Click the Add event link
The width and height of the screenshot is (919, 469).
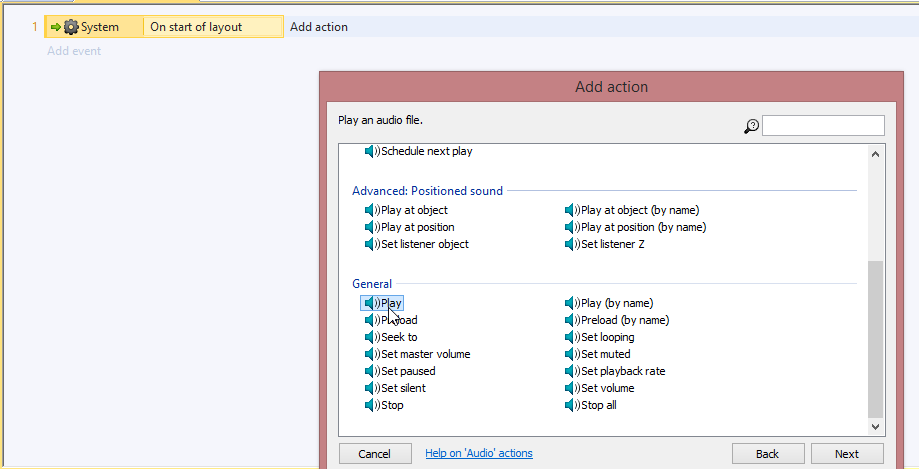click(74, 51)
